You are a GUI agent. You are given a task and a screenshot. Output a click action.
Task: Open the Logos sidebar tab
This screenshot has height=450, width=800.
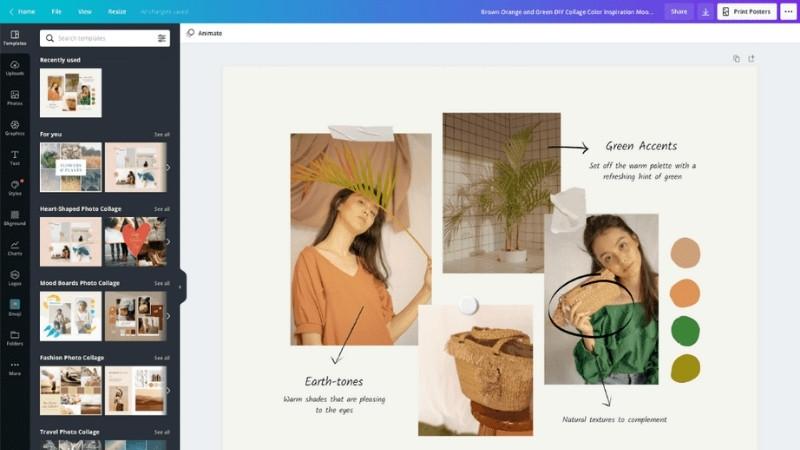15,278
